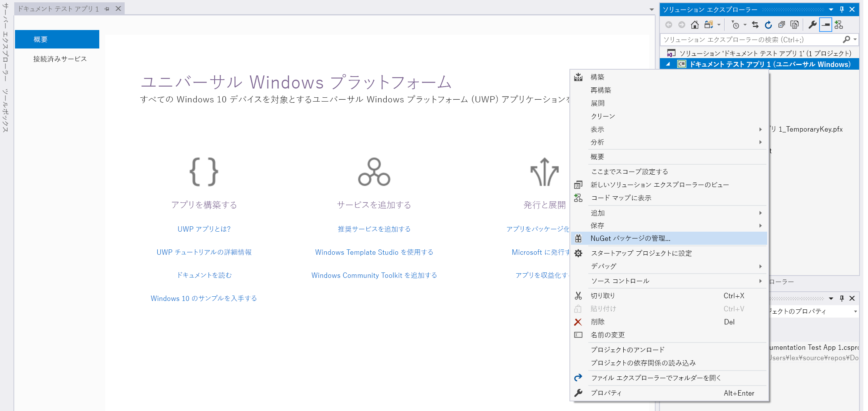Expand the 保存 submenu
Screen dimensions: 868x411
(x=669, y=226)
